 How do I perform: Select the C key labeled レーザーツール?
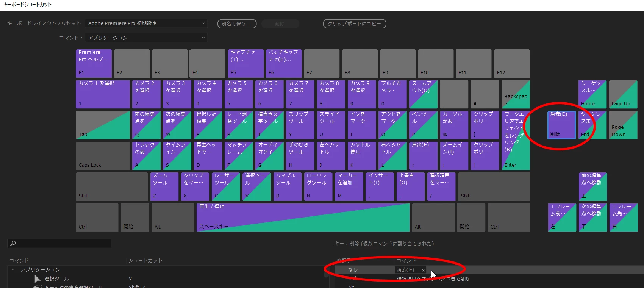tap(226, 186)
